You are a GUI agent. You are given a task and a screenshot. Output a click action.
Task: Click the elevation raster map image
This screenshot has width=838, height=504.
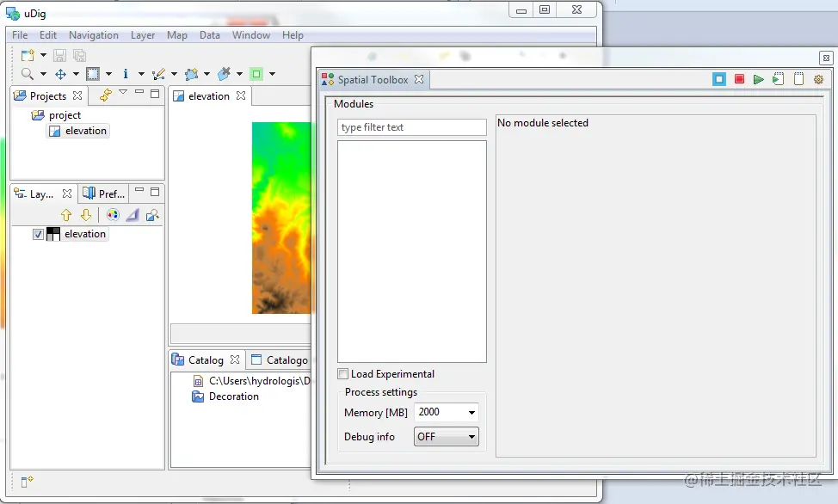point(281,218)
